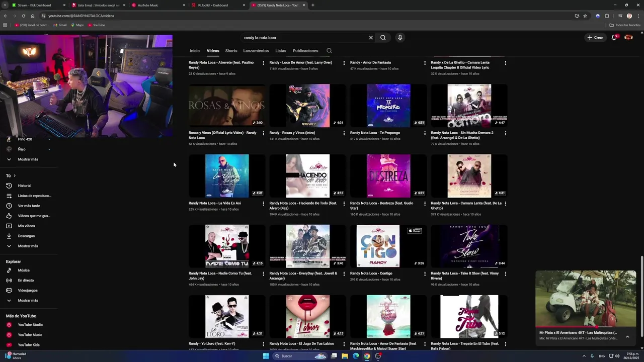
Task: Expand the mini player chevron
Action: click(x=627, y=337)
